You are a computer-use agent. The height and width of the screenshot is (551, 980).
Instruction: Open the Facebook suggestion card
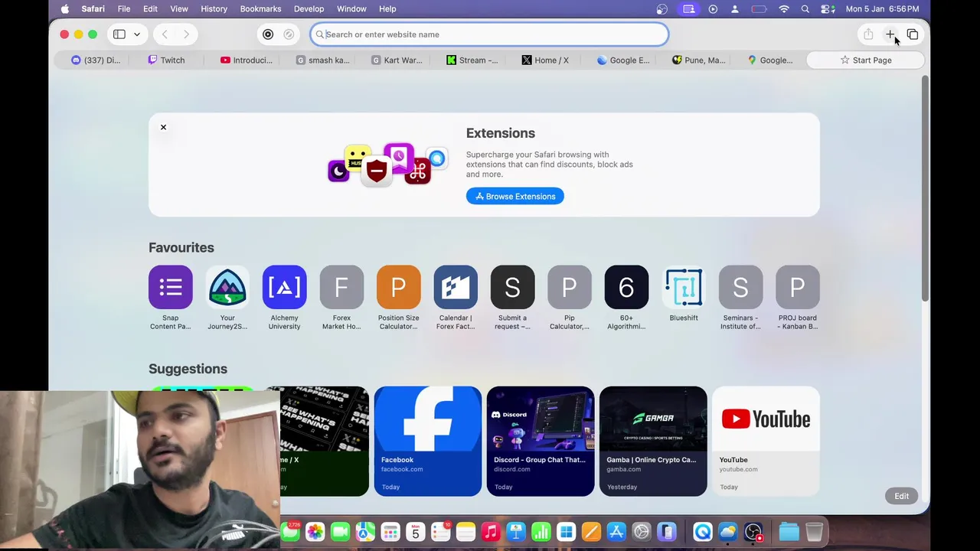pyautogui.click(x=428, y=442)
